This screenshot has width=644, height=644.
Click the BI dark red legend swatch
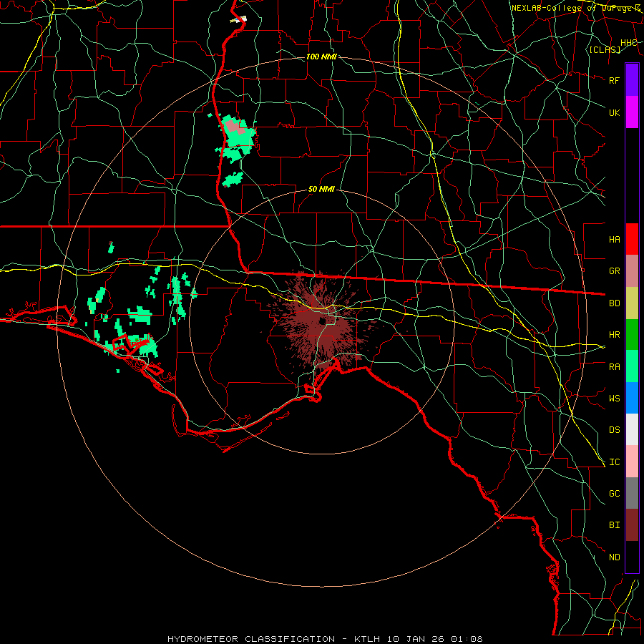[x=632, y=525]
